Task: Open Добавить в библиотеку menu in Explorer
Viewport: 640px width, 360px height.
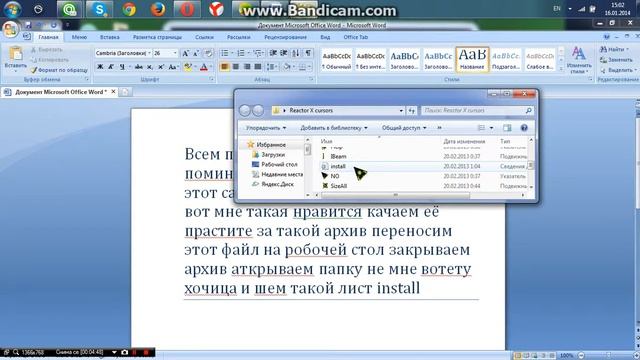Action: tap(333, 128)
